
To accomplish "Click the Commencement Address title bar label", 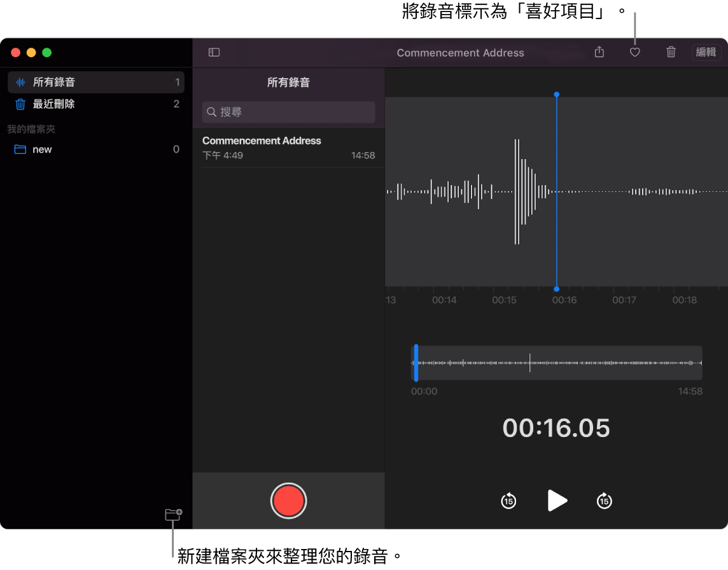I will click(460, 52).
